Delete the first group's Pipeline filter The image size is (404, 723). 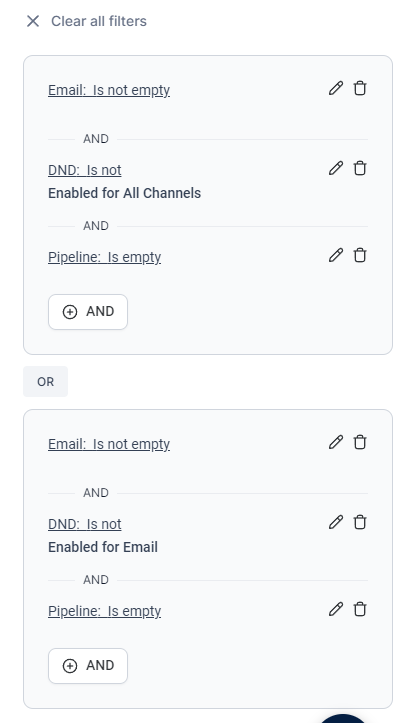pos(360,255)
